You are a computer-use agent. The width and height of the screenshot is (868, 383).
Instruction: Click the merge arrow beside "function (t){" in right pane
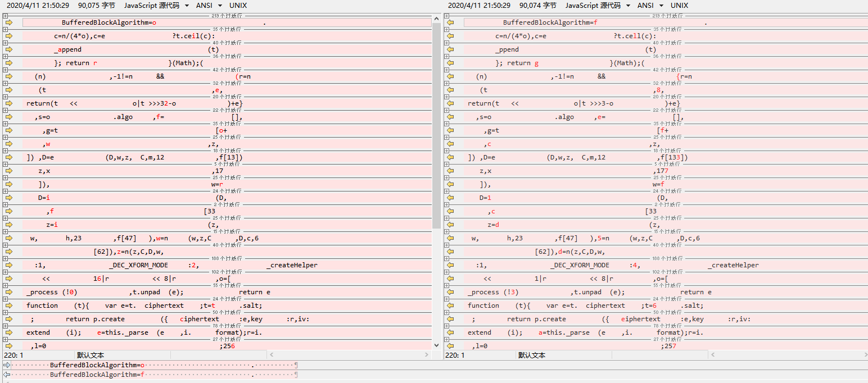[x=450, y=306]
